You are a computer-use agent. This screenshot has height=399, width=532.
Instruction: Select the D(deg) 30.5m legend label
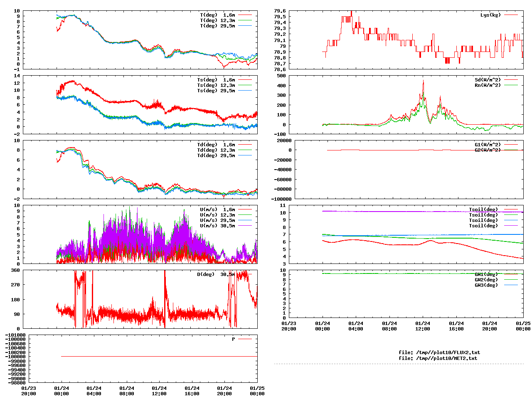(216, 274)
